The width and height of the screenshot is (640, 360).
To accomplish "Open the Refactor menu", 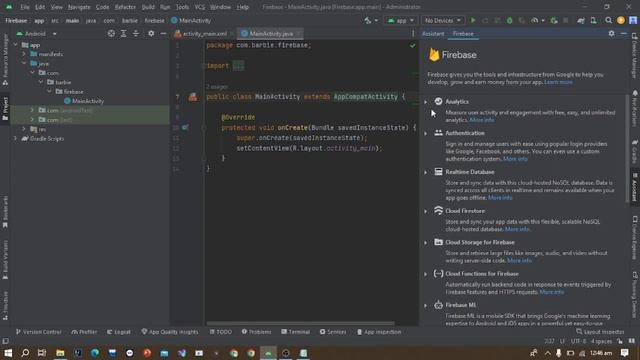I will coord(125,7).
